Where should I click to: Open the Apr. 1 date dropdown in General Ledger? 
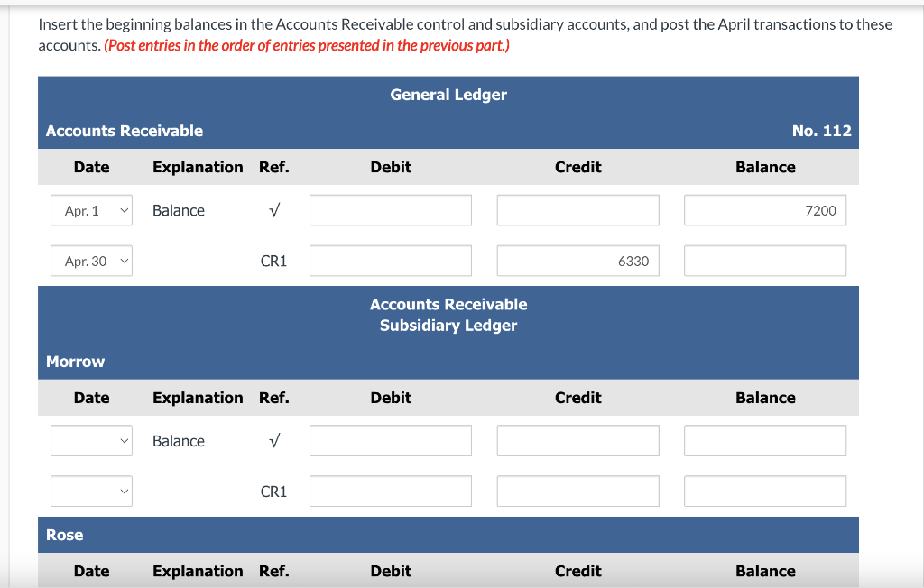(x=91, y=209)
